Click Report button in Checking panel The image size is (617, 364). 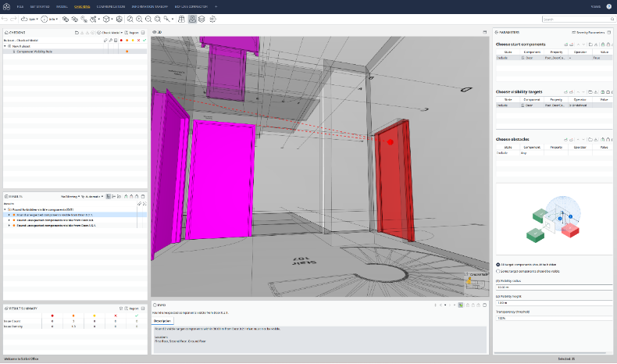tap(132, 32)
